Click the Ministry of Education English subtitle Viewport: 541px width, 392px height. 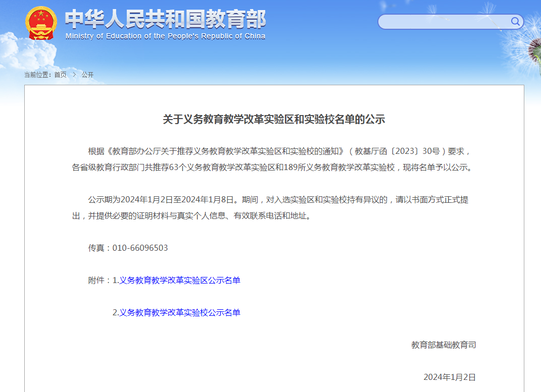pyautogui.click(x=165, y=36)
